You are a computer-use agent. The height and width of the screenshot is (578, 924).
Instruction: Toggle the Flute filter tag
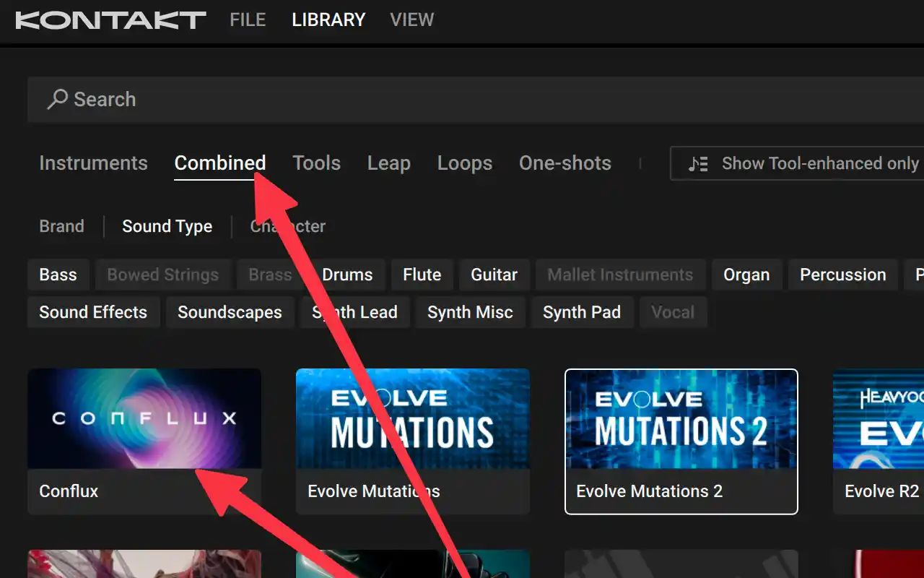click(422, 275)
